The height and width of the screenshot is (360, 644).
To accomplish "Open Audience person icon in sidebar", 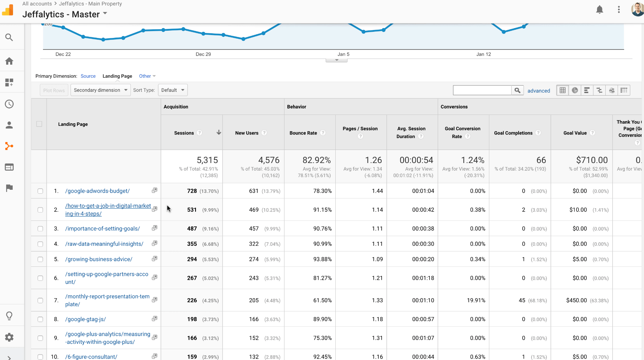I will click(x=9, y=125).
